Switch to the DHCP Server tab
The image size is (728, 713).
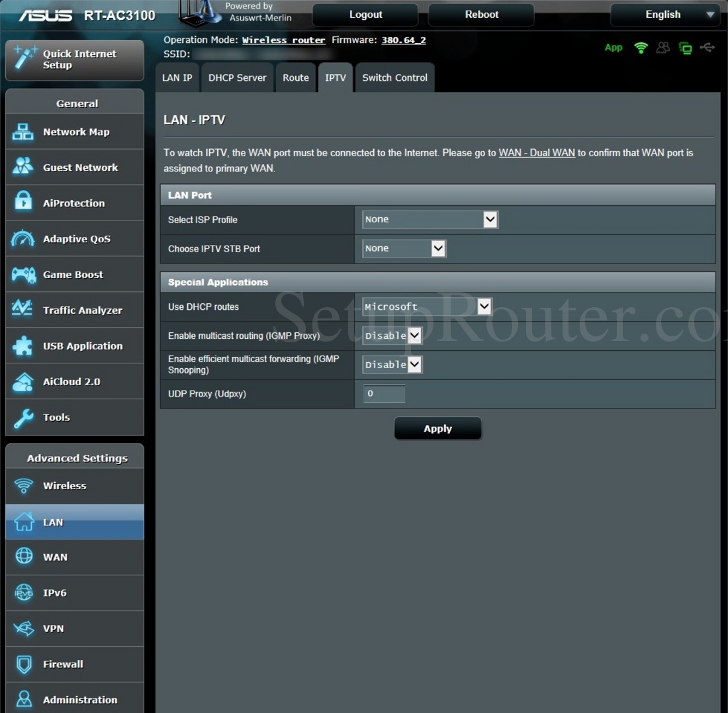pyautogui.click(x=237, y=77)
